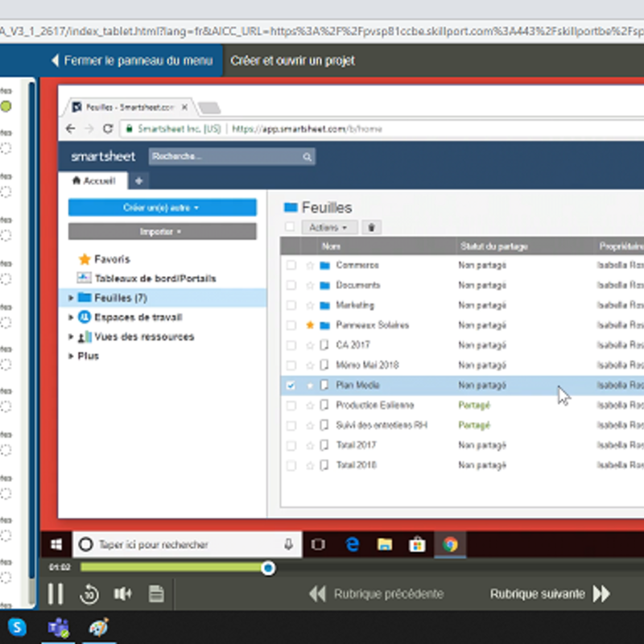
Task: Click the microphone icon in taskbar search
Action: (289, 545)
